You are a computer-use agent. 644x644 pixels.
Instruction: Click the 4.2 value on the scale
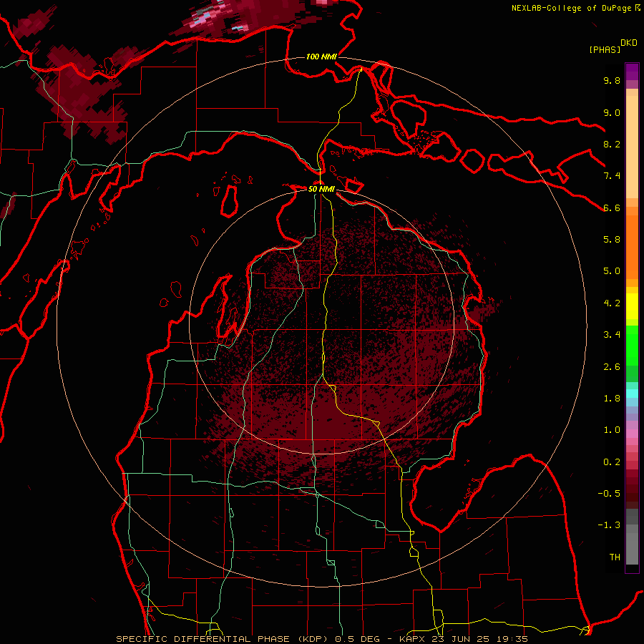click(612, 303)
